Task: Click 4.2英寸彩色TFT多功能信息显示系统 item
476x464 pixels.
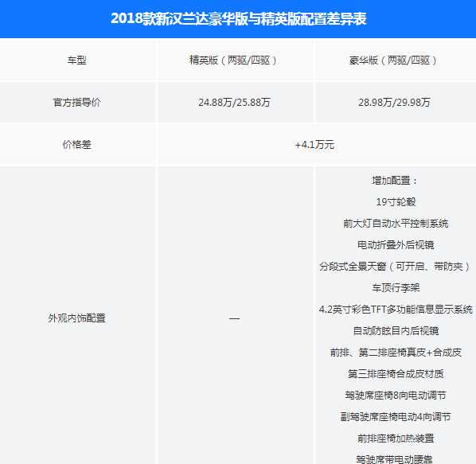Action: click(x=396, y=310)
